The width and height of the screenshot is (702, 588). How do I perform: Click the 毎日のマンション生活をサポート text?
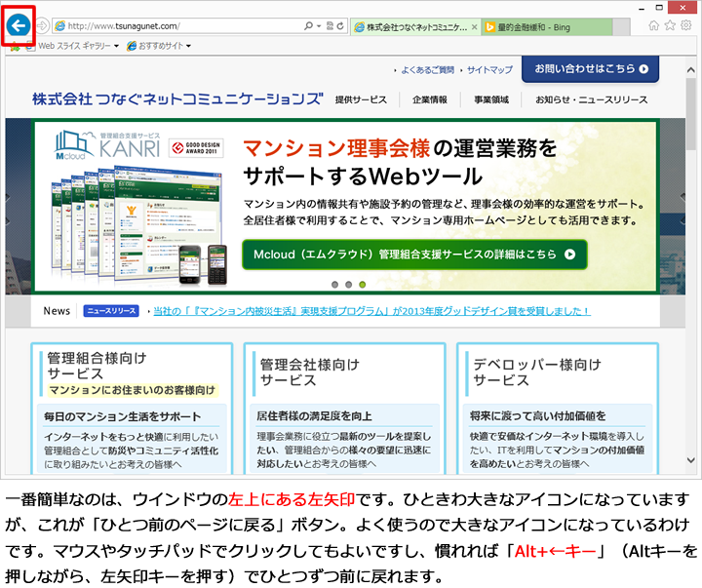(122, 416)
